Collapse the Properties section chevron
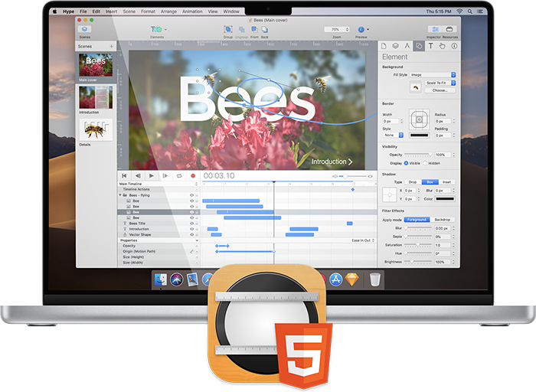The width and height of the screenshot is (536, 392). [x=197, y=240]
